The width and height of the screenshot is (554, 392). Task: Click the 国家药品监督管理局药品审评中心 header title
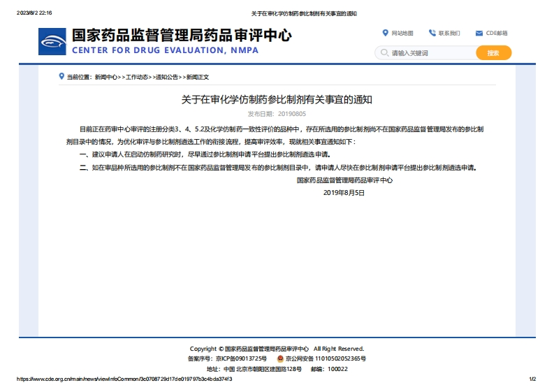182,36
